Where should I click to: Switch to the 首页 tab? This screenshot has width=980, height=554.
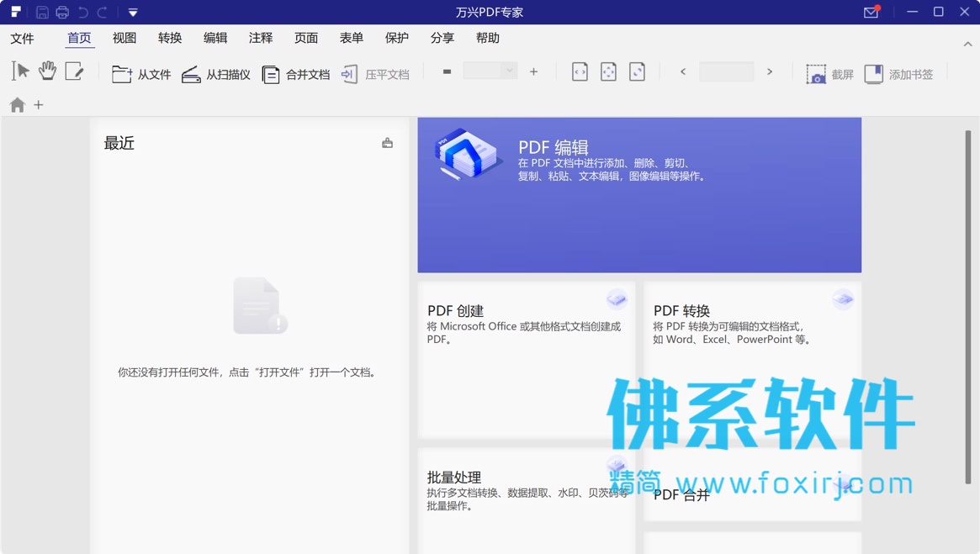(79, 38)
